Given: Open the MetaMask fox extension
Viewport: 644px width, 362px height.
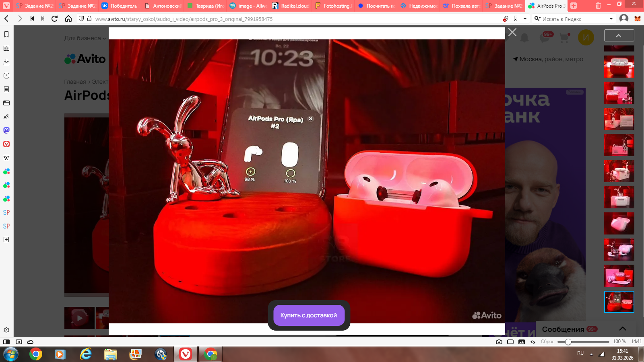Looking at the screenshot, I should tap(638, 19).
